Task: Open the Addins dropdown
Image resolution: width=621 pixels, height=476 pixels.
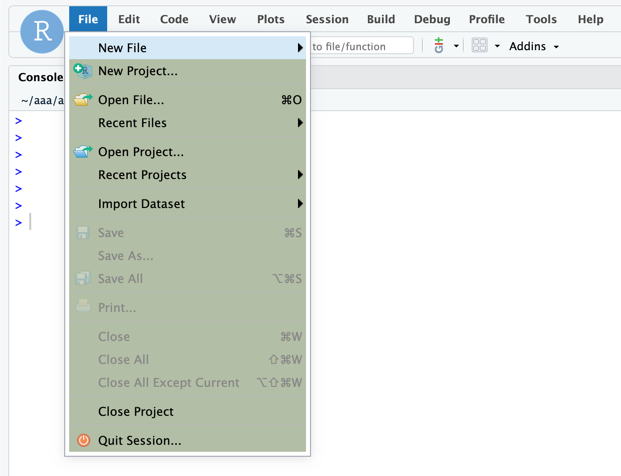Action: point(533,46)
